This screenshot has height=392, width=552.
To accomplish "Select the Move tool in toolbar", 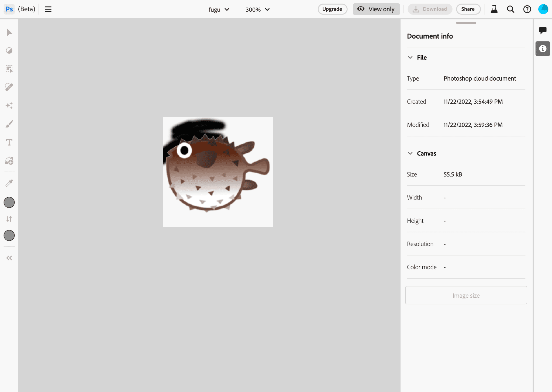I will [9, 33].
